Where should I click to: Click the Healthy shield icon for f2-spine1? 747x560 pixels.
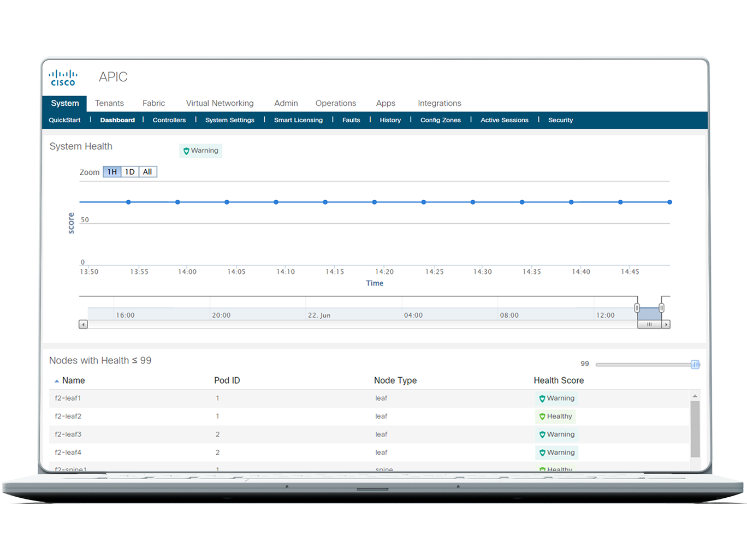point(542,469)
